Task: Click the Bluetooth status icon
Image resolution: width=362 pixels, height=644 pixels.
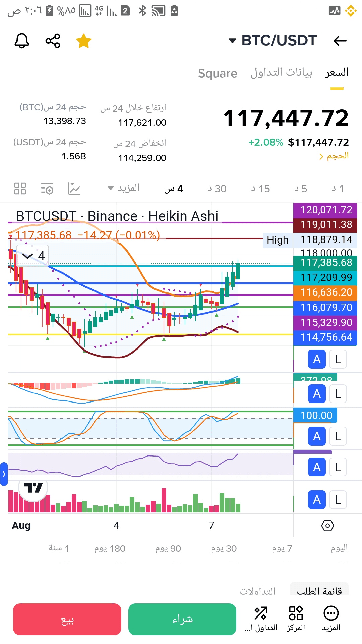Action: [x=142, y=11]
